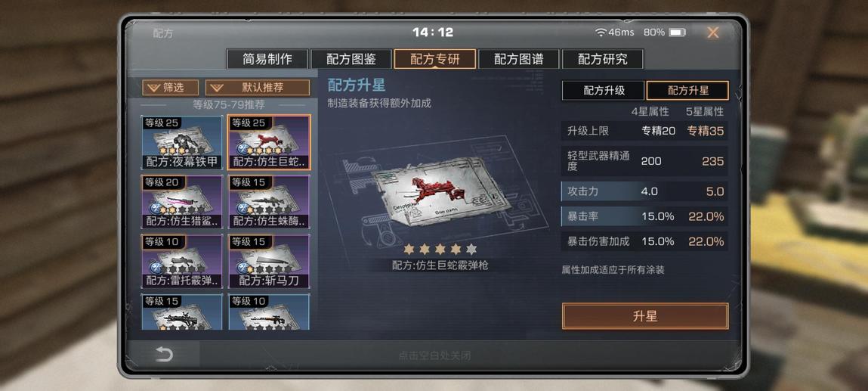
Task: Select the 配方升星 toggle option
Action: tap(687, 91)
